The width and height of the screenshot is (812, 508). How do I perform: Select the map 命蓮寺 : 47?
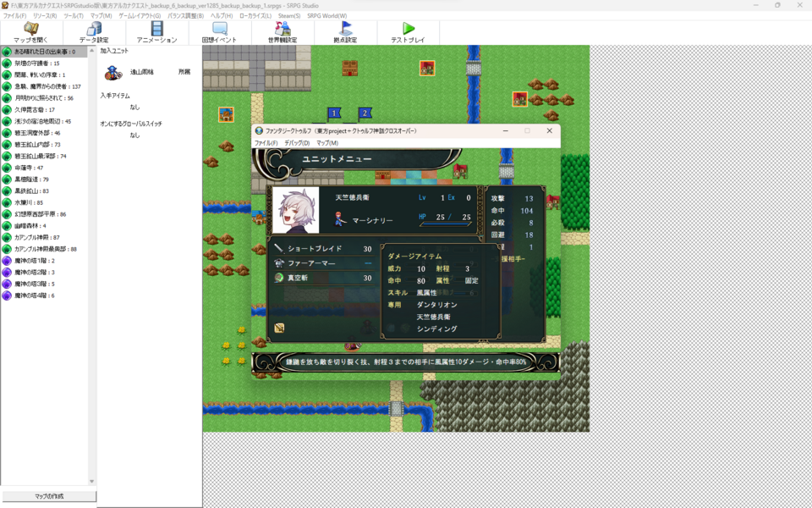click(45, 168)
